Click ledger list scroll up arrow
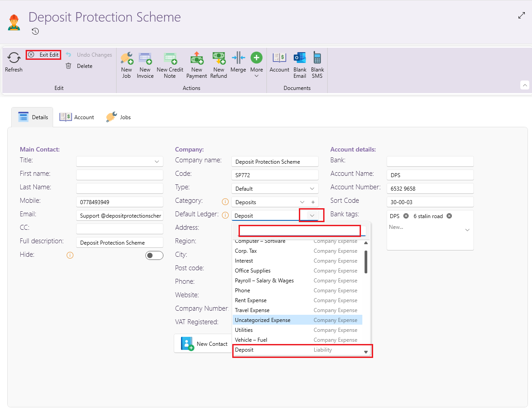The height and width of the screenshot is (411, 532). [366, 243]
